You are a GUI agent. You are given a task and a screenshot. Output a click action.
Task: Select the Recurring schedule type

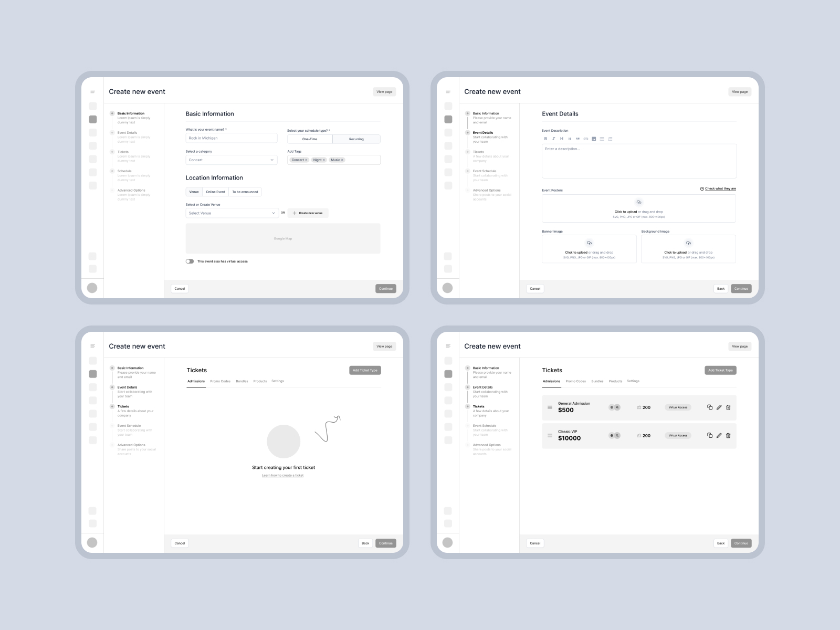(x=356, y=139)
